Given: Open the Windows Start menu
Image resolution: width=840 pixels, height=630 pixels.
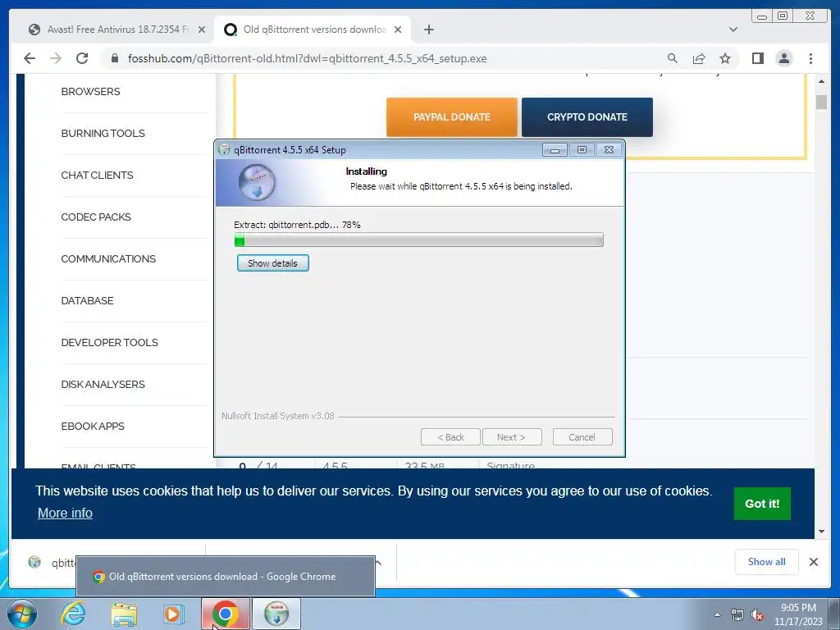Looking at the screenshot, I should pos(22,614).
